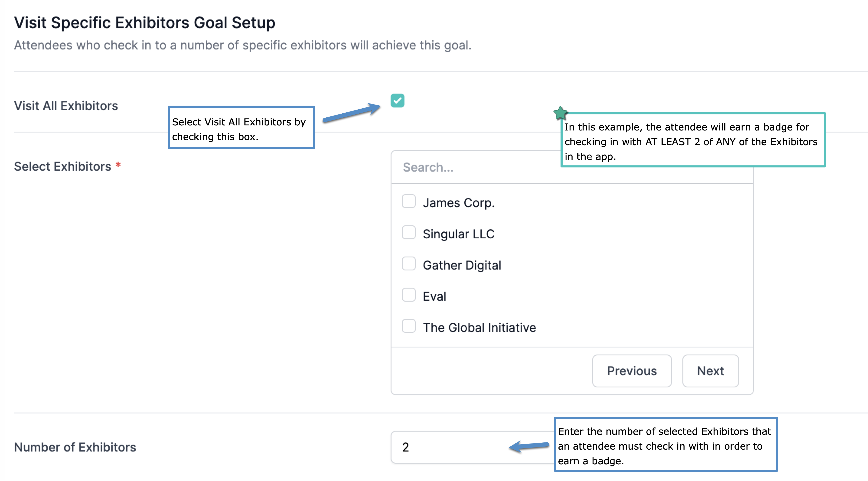This screenshot has height=481, width=868.
Task: Click the James Corp. label text
Action: tap(459, 203)
